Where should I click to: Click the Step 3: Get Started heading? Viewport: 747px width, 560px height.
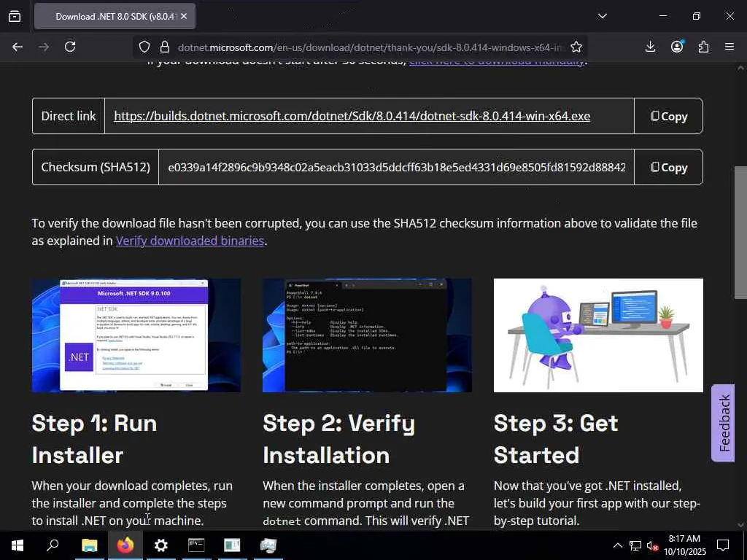[x=556, y=439]
